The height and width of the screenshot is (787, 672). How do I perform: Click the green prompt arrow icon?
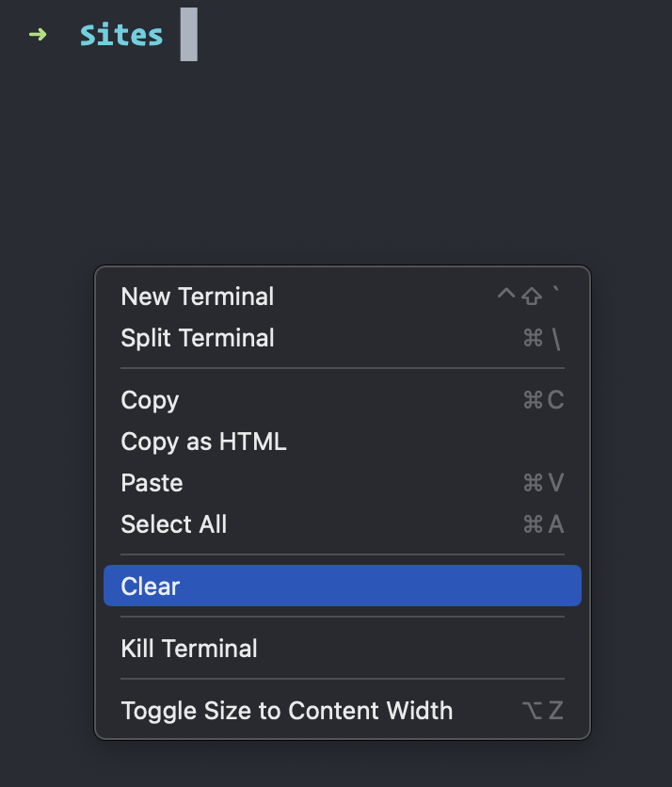pyautogui.click(x=37, y=34)
